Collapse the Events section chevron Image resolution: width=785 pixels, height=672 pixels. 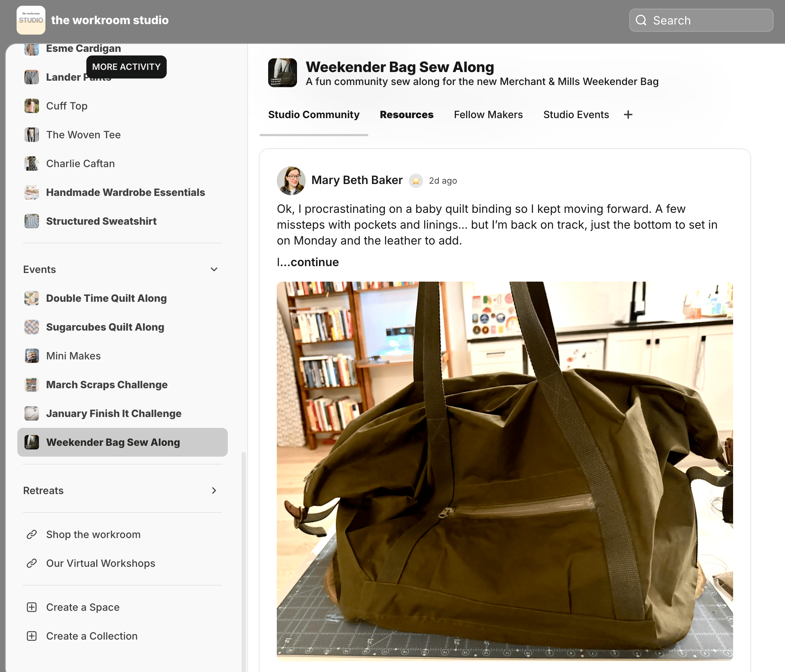pyautogui.click(x=214, y=270)
